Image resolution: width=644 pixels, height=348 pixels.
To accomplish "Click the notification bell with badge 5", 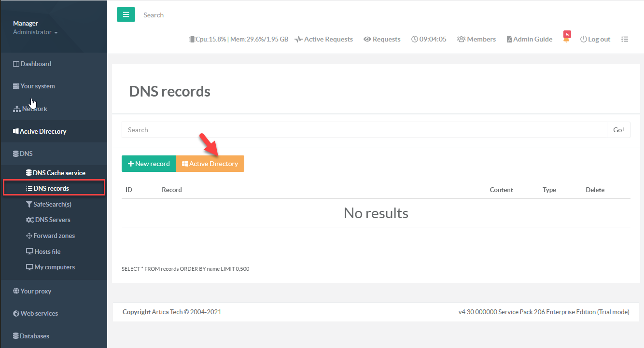I will 566,39.
